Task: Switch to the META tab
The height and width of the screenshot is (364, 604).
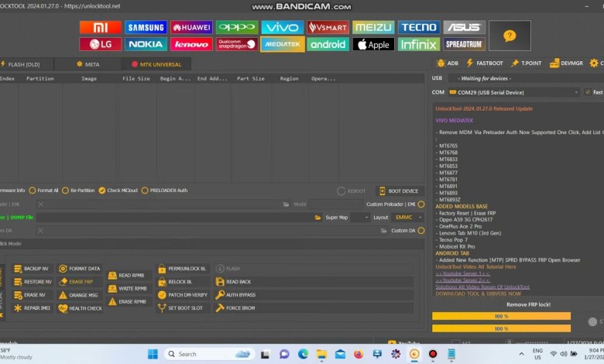Action: [x=91, y=64]
